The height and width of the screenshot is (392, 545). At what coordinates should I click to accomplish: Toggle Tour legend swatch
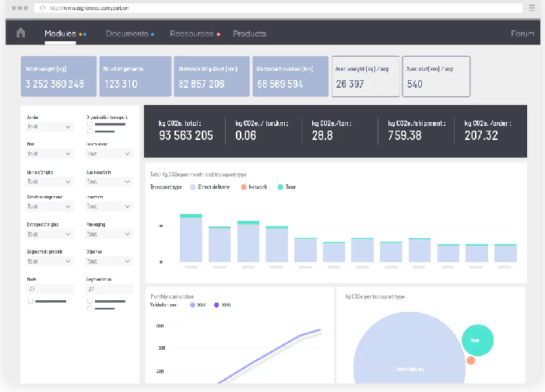(280, 187)
